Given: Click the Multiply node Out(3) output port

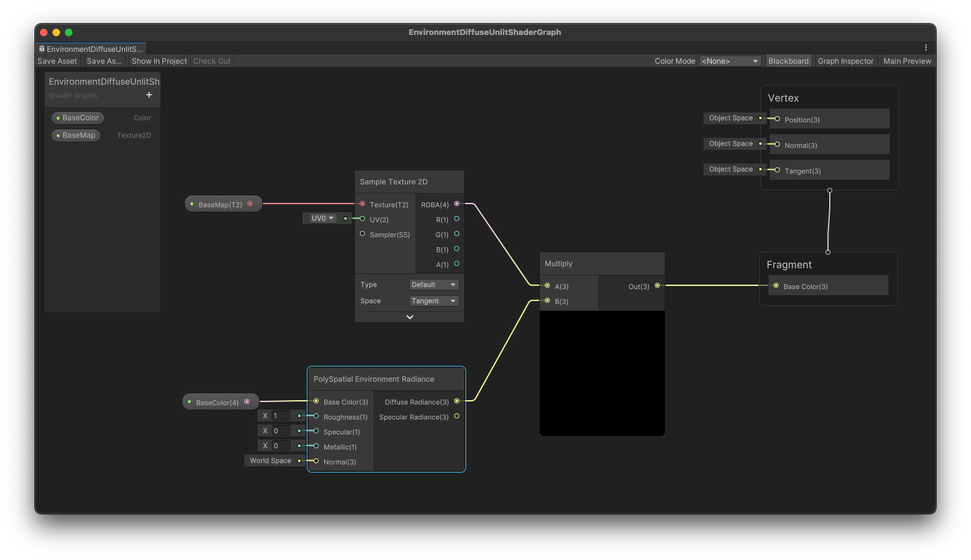Looking at the screenshot, I should (x=657, y=285).
